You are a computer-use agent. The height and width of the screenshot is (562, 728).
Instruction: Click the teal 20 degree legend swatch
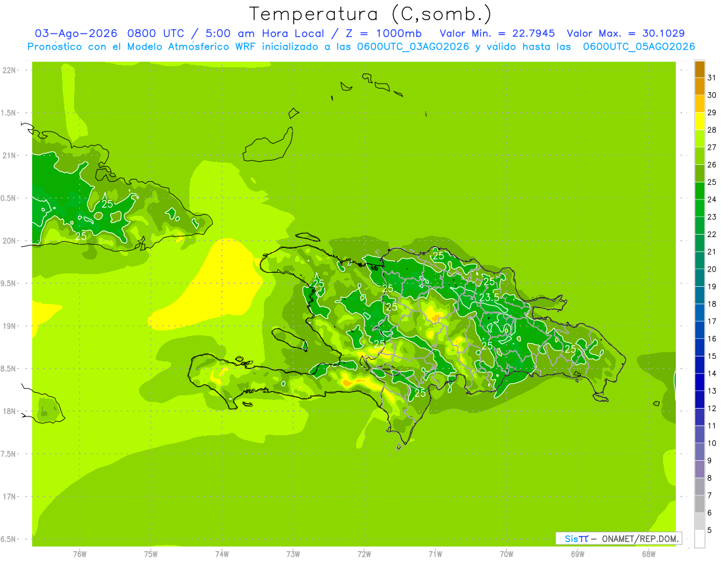699,278
